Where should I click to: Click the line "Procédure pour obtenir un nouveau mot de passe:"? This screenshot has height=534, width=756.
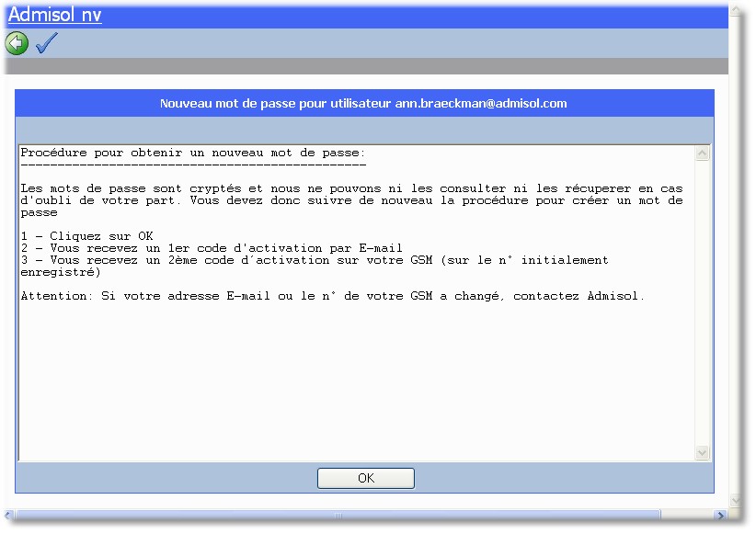(193, 153)
